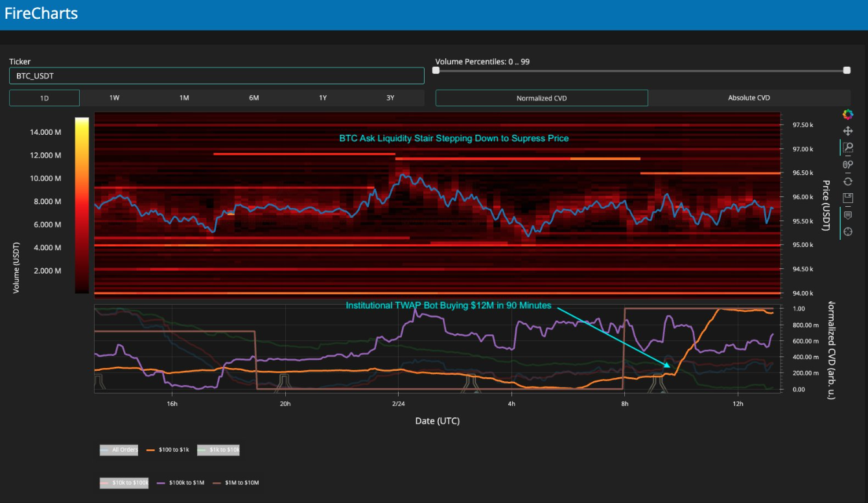868x503 pixels.
Task: Select the Pan tool
Action: 847,131
